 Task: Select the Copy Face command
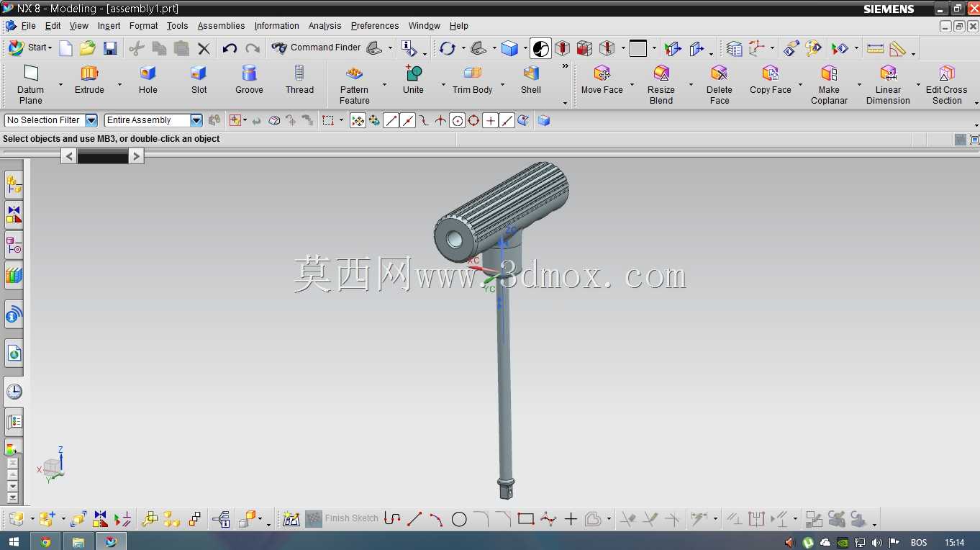click(771, 79)
